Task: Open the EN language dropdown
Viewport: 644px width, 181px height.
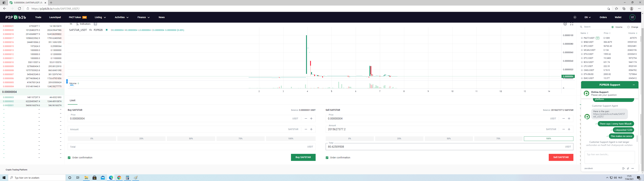Action: coord(587,17)
